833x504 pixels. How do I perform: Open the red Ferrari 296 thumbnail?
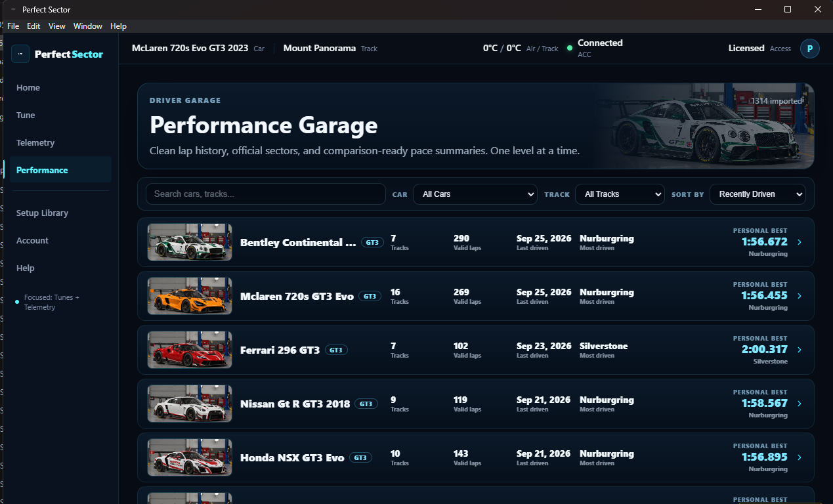click(190, 350)
